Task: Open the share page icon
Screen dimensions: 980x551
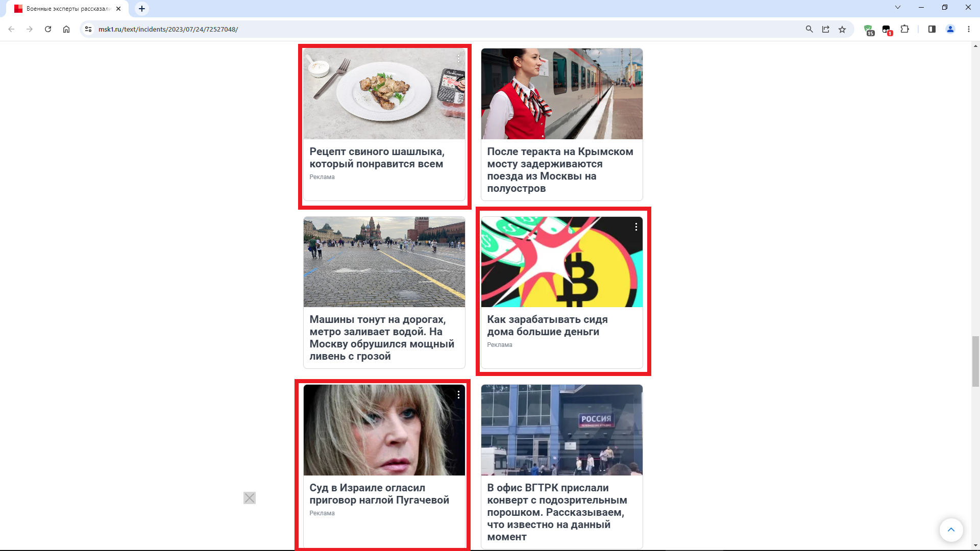Action: click(826, 29)
